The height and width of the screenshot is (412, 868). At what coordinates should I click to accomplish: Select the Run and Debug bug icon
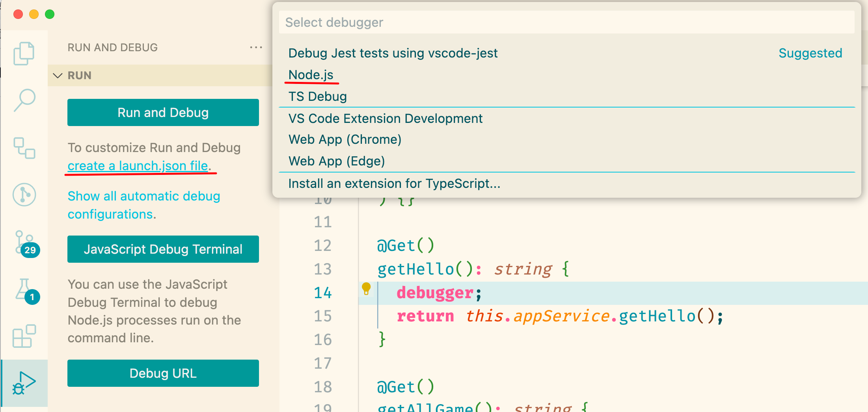click(24, 383)
